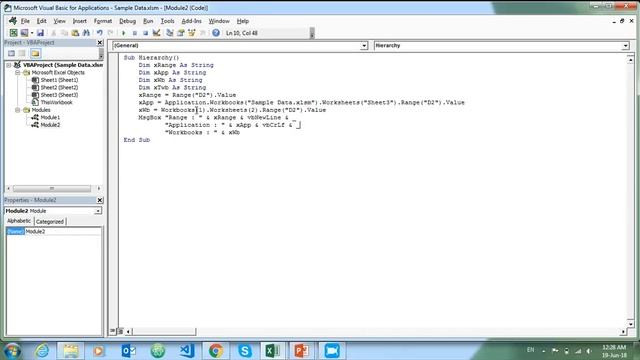
Task: Expand the Hierarchy procedure dropdown
Action: pyautogui.click(x=625, y=46)
